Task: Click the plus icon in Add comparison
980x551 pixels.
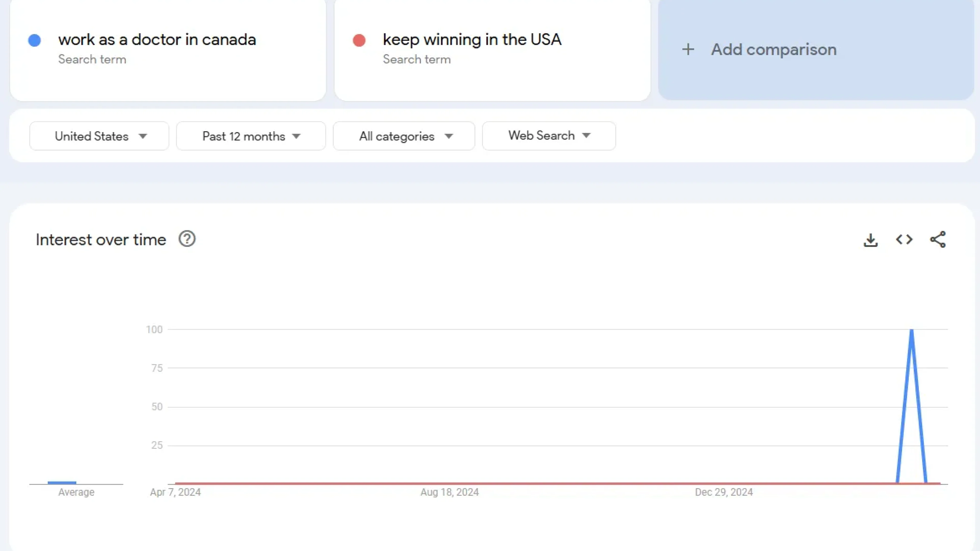Action: [x=688, y=49]
